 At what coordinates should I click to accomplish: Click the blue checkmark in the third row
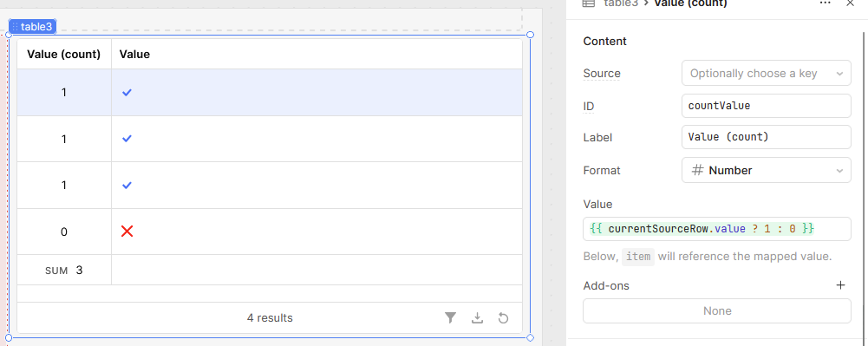tap(127, 186)
